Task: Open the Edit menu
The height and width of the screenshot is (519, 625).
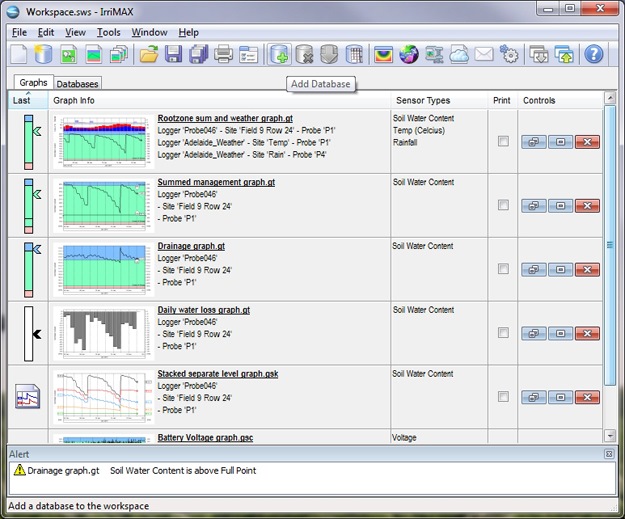Action: (46, 32)
